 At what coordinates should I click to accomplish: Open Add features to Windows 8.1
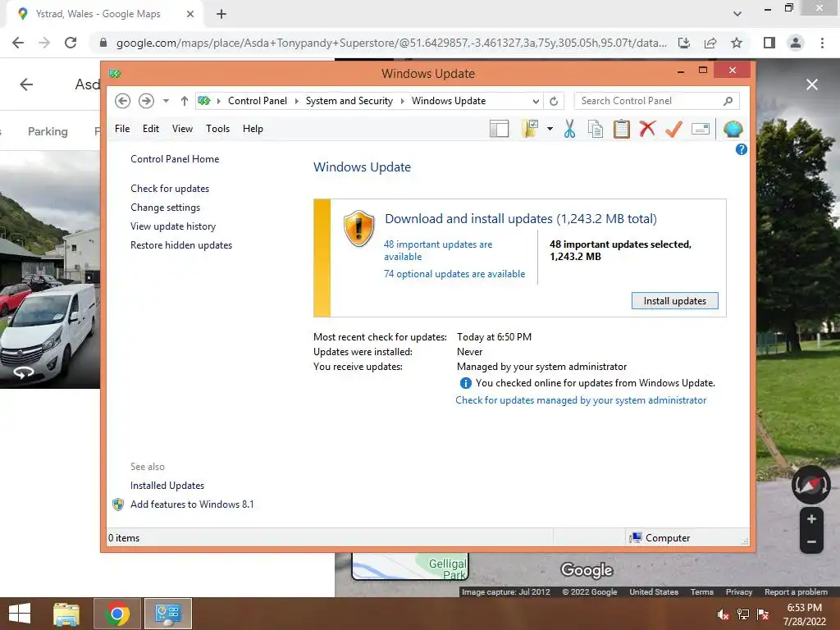pyautogui.click(x=192, y=504)
